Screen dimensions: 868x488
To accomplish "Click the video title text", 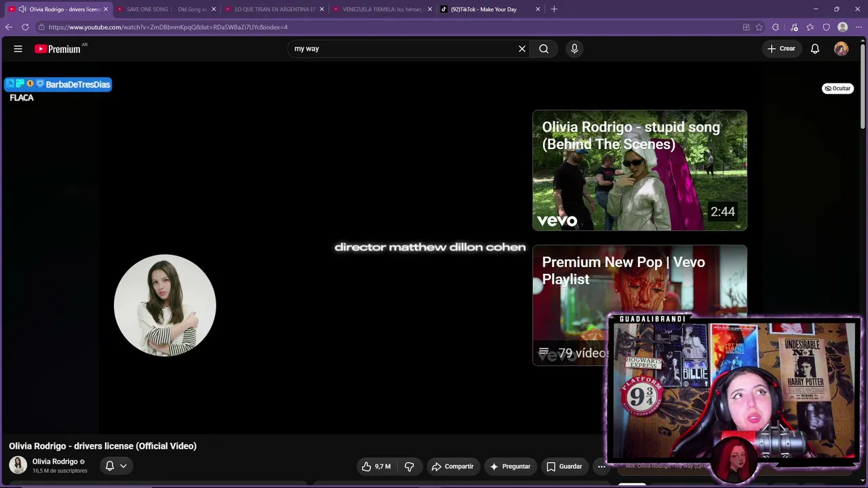I will [x=102, y=446].
